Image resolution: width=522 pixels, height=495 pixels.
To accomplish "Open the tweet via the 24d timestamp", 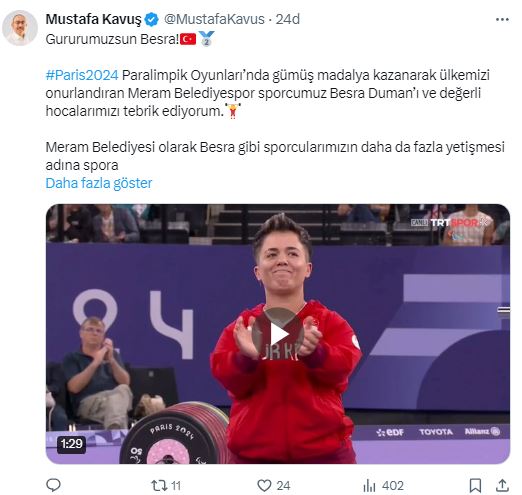I will tap(288, 19).
